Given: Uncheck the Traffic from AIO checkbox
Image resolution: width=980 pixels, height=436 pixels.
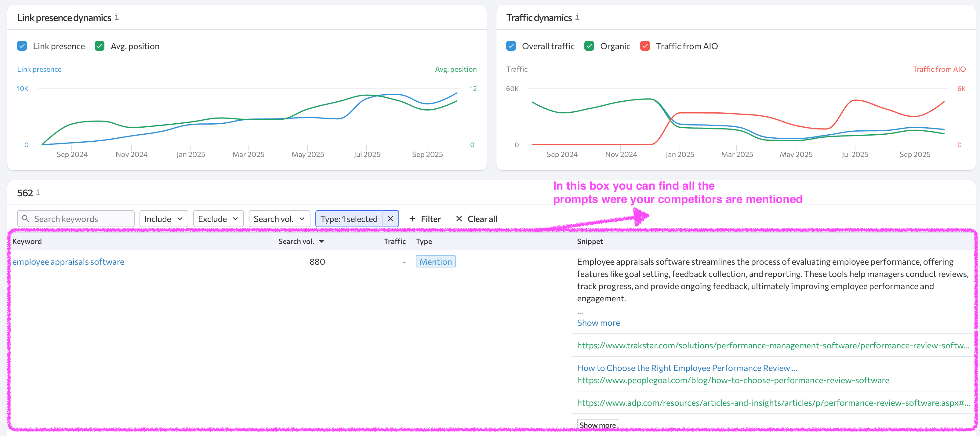Looking at the screenshot, I should [x=645, y=46].
